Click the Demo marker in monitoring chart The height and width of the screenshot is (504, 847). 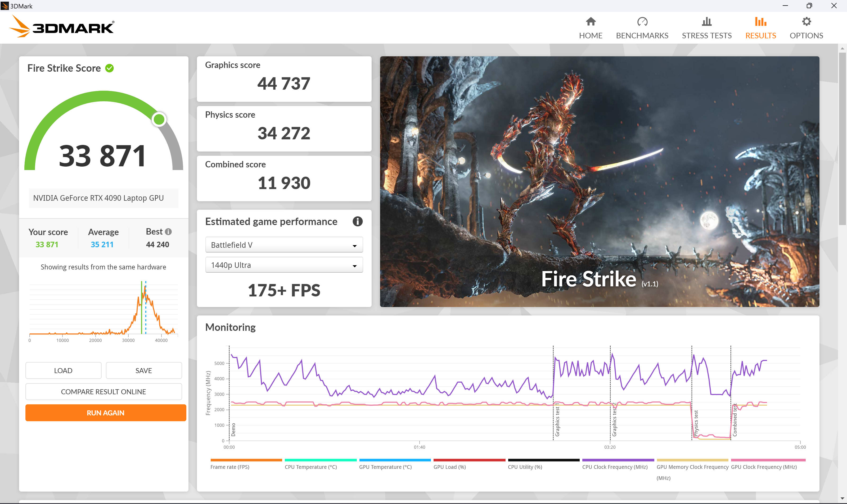click(233, 430)
